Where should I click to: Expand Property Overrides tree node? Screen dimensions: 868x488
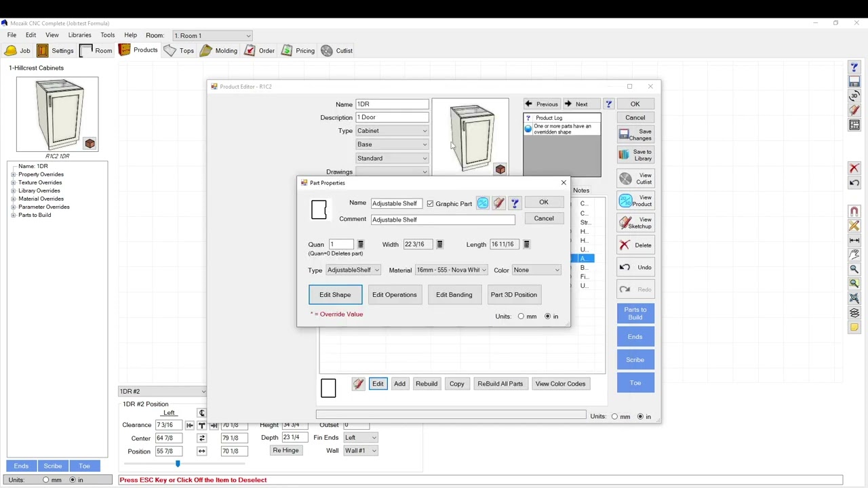[13, 175]
